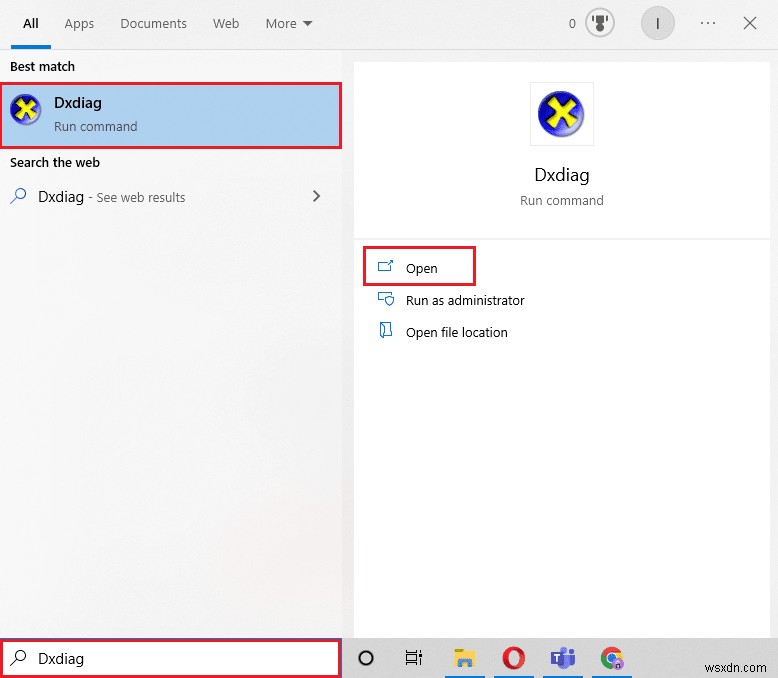The width and height of the screenshot is (778, 678).
Task: Open the three-dot options menu
Action: (708, 23)
